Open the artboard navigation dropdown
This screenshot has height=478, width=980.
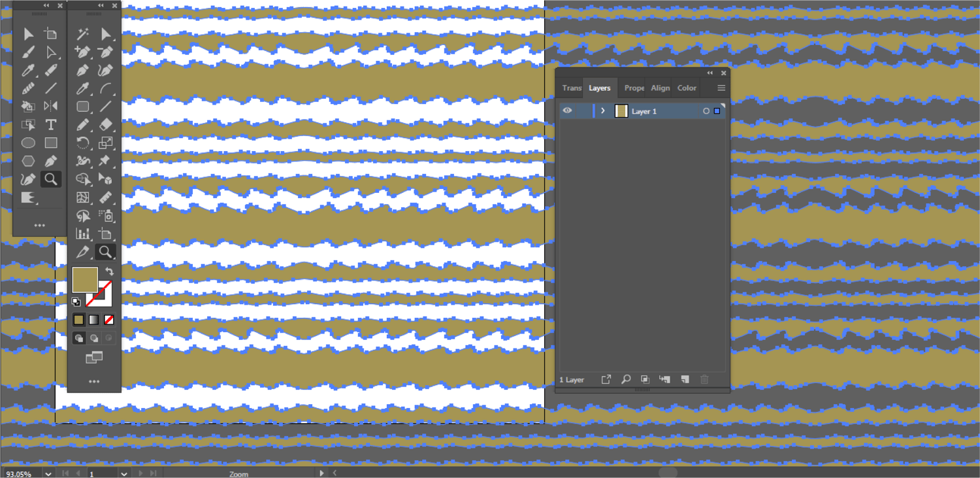pos(124,473)
